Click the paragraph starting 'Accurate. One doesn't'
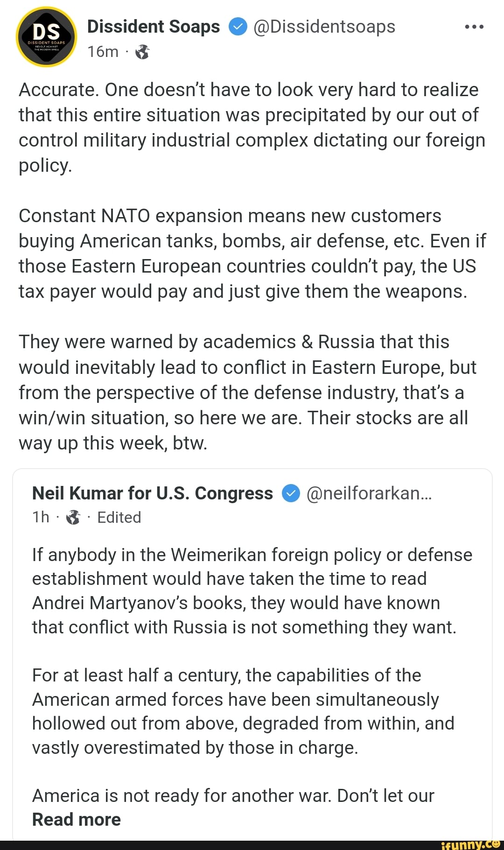This screenshot has height=850, width=504. coord(252,127)
